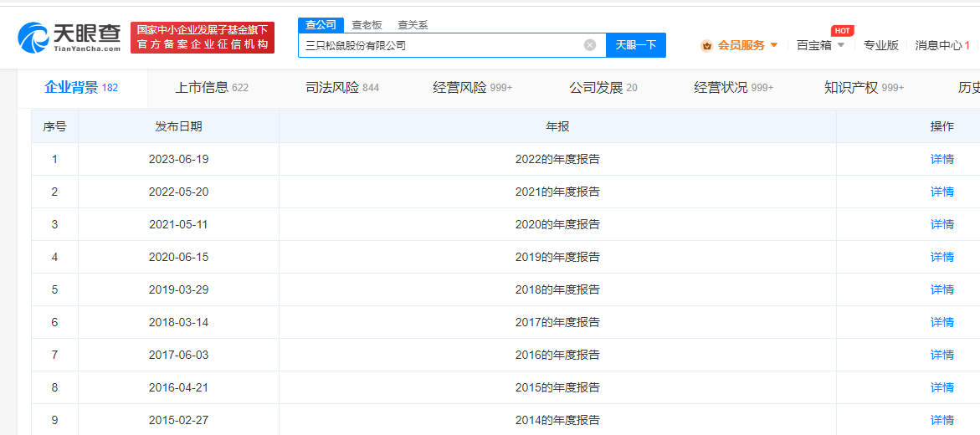Select the date cell 2018-03-14

[179, 322]
